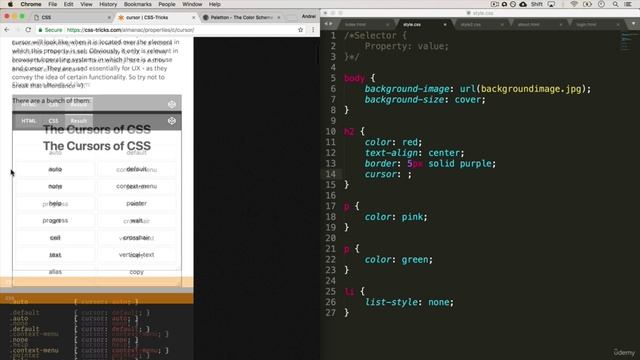Open Spotlight search
Image resolution: width=640 pixels, height=360 pixels.
pyautogui.click(x=615, y=4)
